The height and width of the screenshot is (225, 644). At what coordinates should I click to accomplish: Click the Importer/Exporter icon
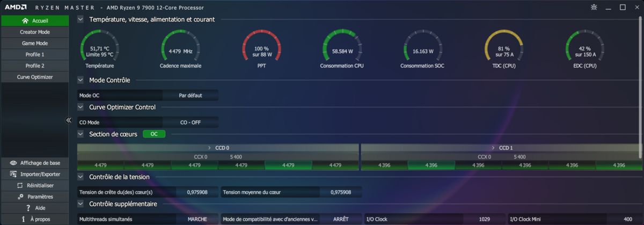(13, 174)
